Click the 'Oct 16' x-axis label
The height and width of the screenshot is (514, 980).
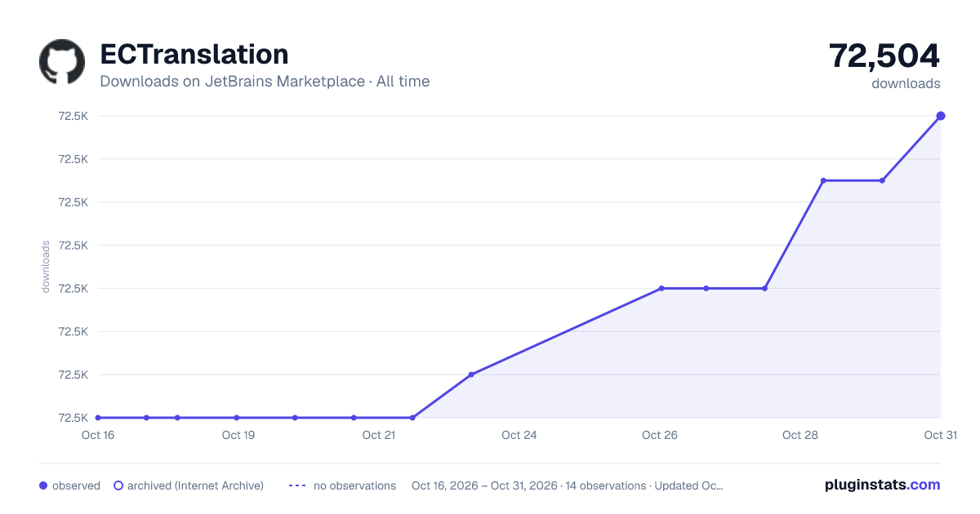98,435
